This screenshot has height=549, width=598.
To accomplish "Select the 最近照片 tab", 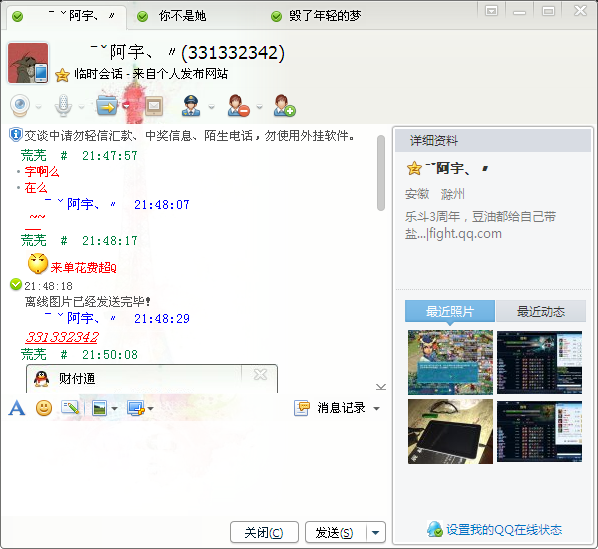I will pos(450,311).
